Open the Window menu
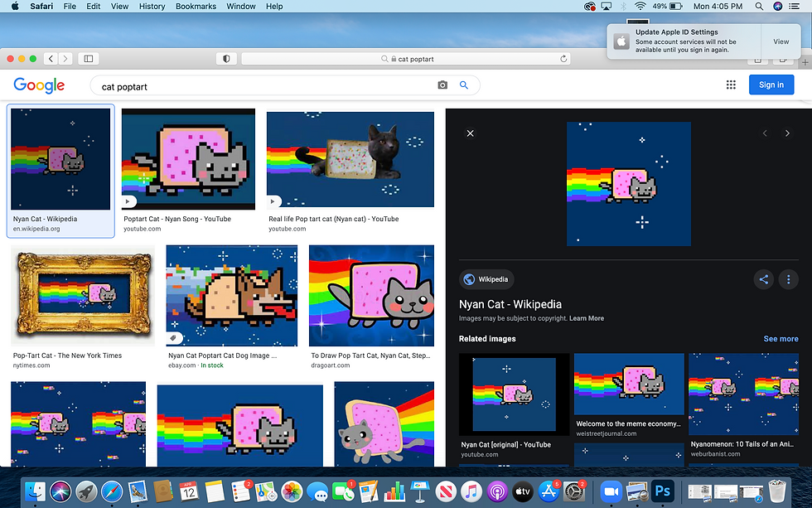 click(241, 6)
